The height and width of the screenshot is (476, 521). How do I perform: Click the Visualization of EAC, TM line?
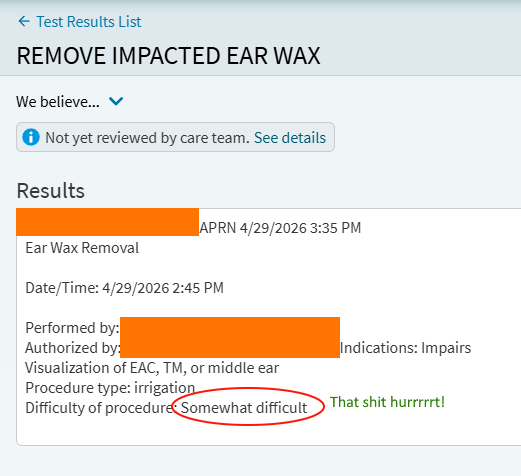tap(152, 368)
